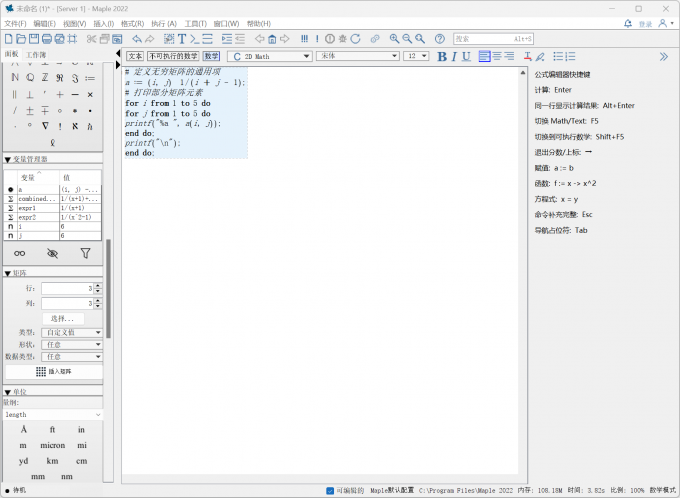This screenshot has height=498, width=680.
Task: Switch to the 工作簿 tab
Action: pyautogui.click(x=36, y=54)
